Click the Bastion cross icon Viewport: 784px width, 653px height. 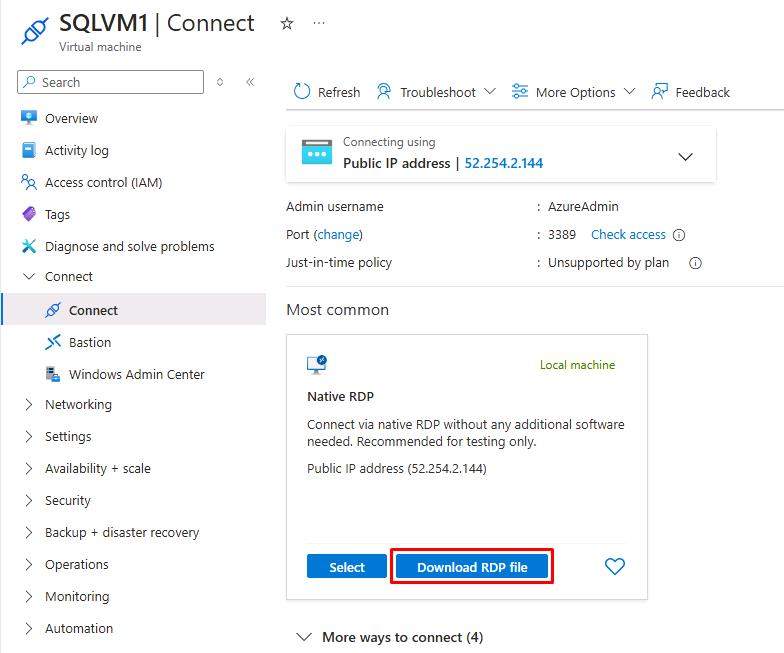point(52,342)
